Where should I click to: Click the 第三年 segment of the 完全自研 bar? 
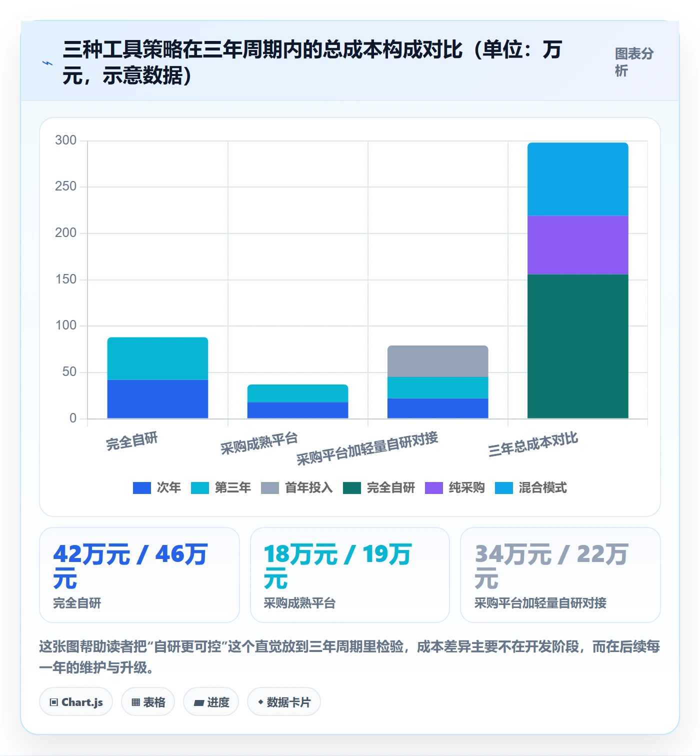coord(157,358)
